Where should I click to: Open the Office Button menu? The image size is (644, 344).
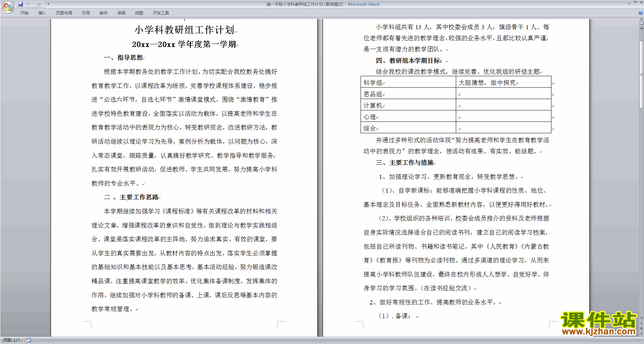click(x=7, y=7)
